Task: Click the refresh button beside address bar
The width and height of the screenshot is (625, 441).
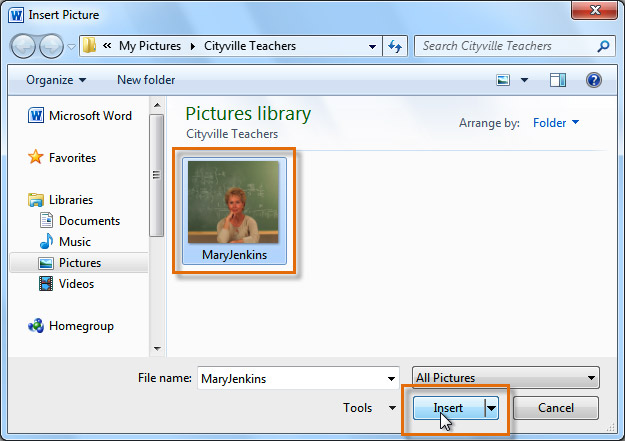Action: (x=395, y=46)
